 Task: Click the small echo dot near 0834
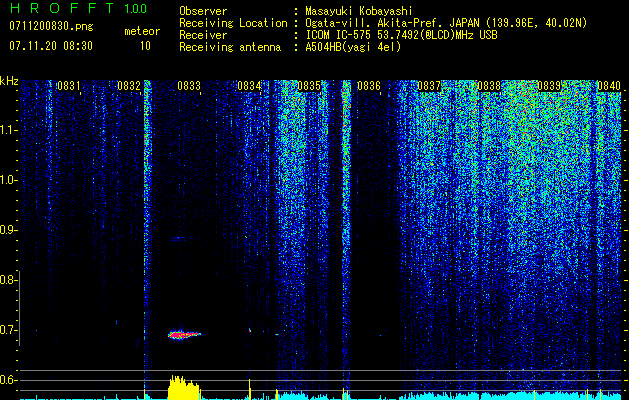tap(250, 331)
